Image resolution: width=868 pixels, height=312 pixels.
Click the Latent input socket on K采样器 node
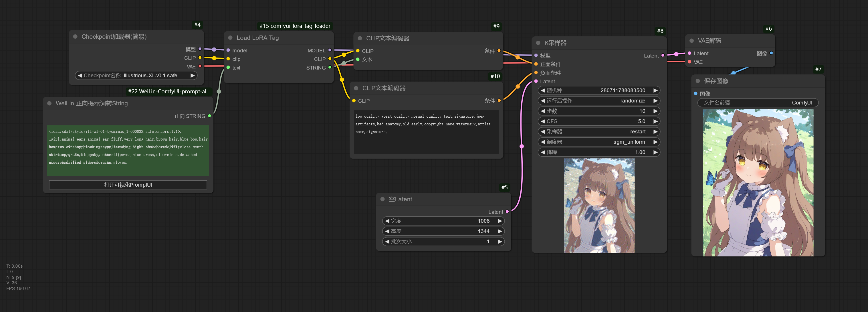536,81
